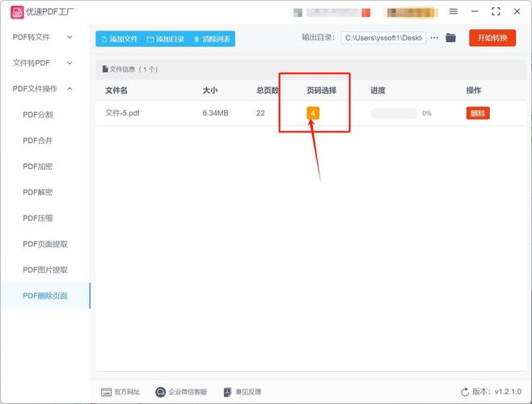
Task: Click the 意见反馈 feedback icon
Action: tap(228, 392)
